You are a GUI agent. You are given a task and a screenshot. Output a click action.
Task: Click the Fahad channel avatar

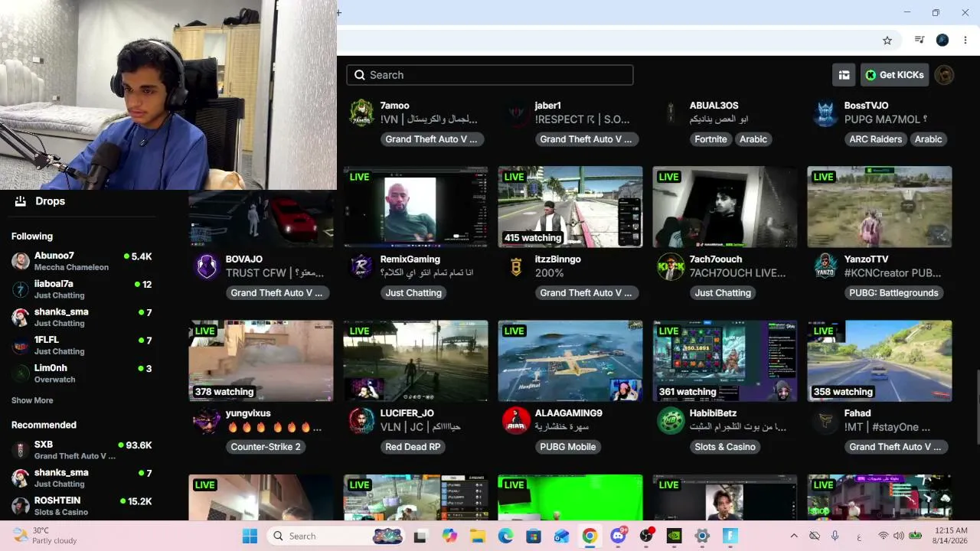pyautogui.click(x=825, y=420)
